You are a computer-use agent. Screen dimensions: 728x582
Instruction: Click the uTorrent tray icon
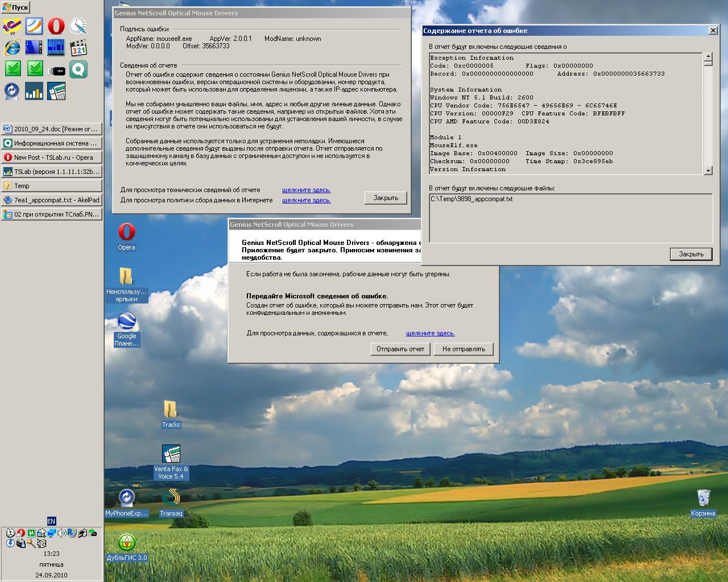tap(31, 533)
